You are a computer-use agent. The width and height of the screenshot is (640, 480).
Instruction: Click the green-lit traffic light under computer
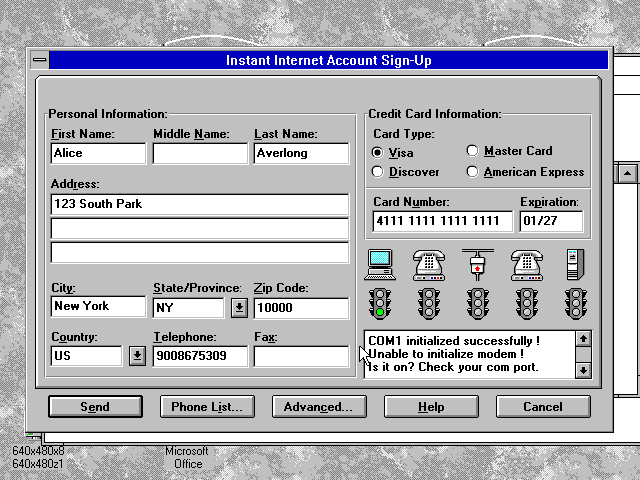coord(380,304)
